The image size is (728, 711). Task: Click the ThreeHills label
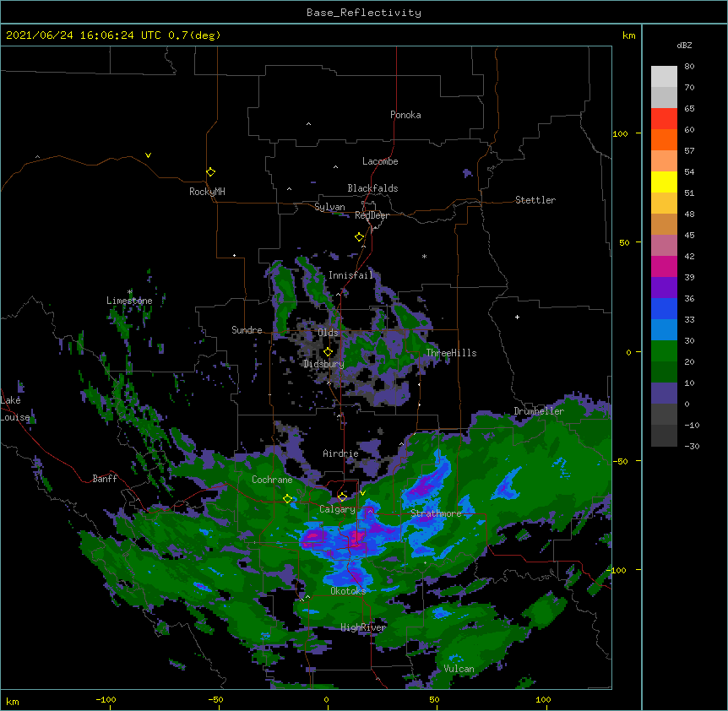click(x=451, y=353)
